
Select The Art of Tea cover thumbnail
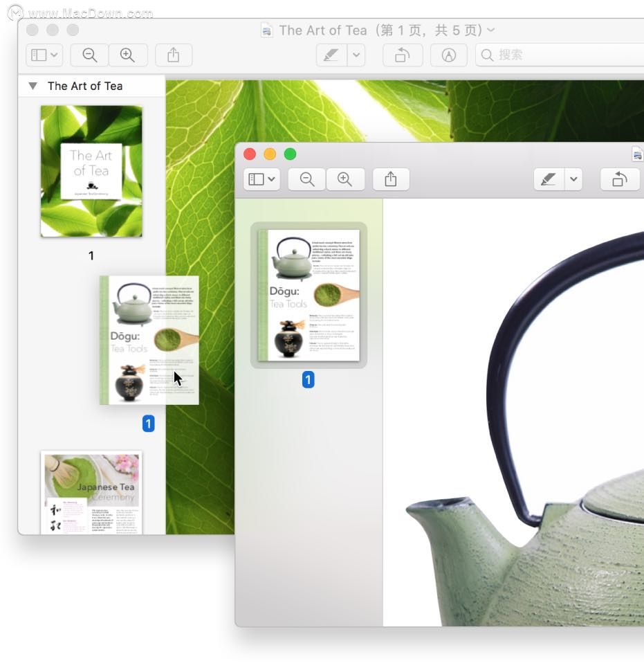91,172
